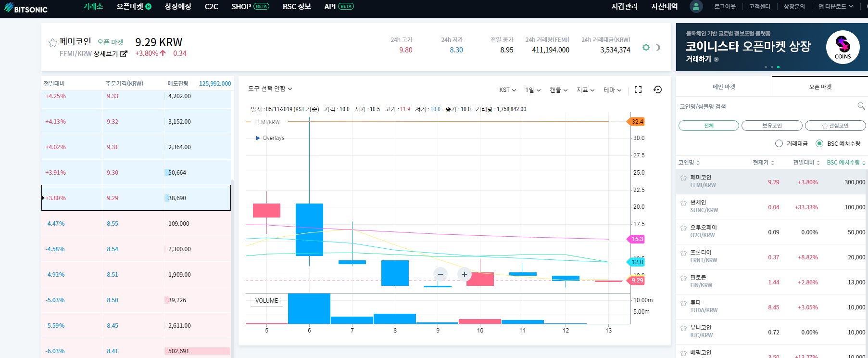Star 유니코인 IUC/KRW in the coin list
Image resolution: width=868 pixels, height=358 pixels.
(x=683, y=328)
